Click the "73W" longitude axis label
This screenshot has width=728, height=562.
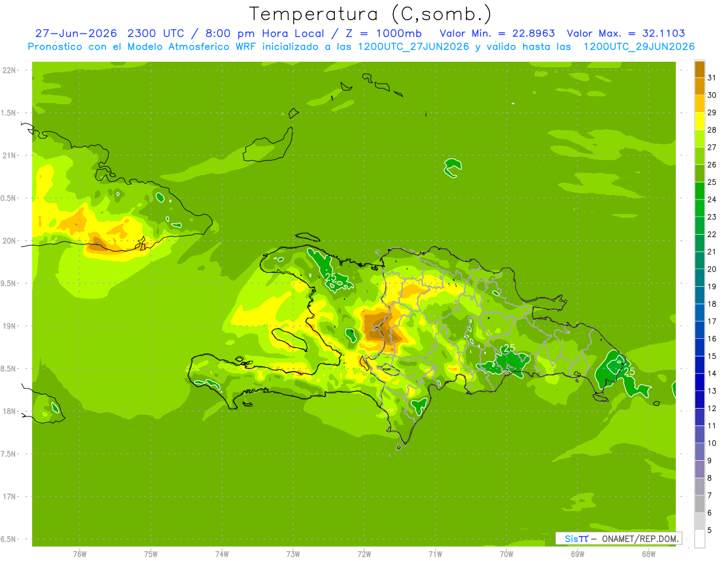[x=293, y=554]
